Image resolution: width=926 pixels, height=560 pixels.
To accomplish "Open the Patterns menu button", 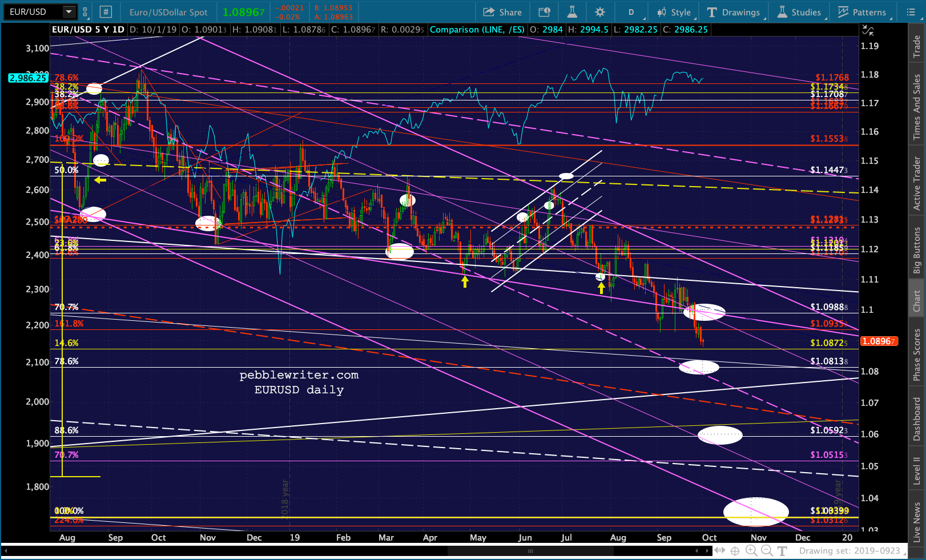I will click(x=862, y=12).
